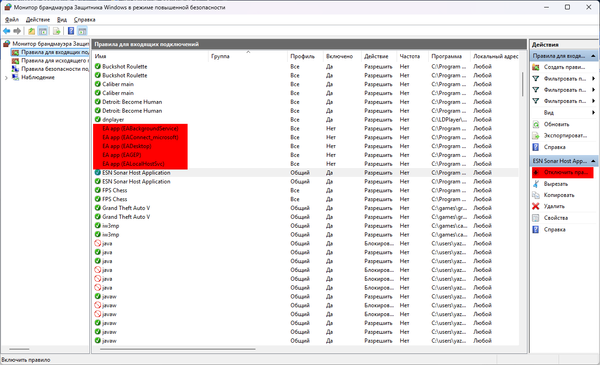Click Обновить refresh action icon

pos(536,124)
